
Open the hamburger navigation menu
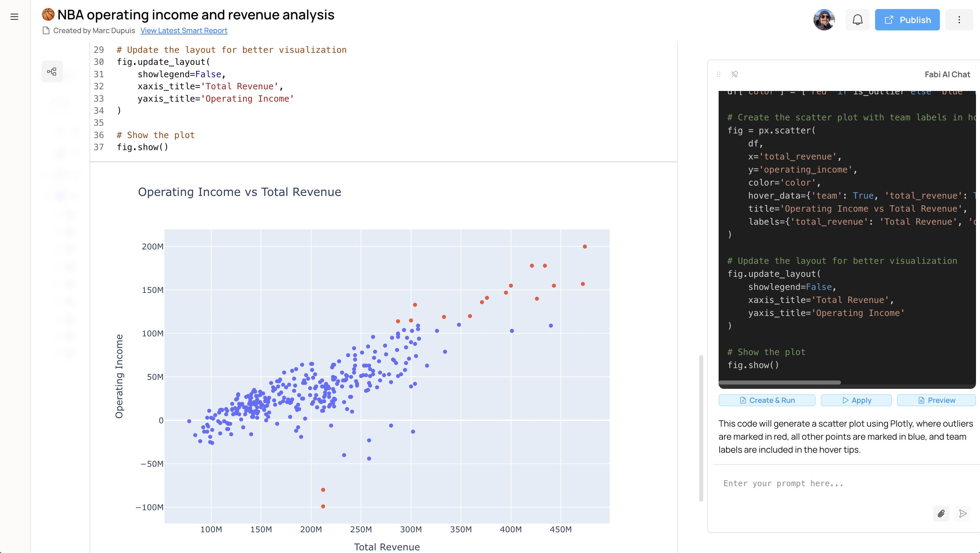coord(14,17)
